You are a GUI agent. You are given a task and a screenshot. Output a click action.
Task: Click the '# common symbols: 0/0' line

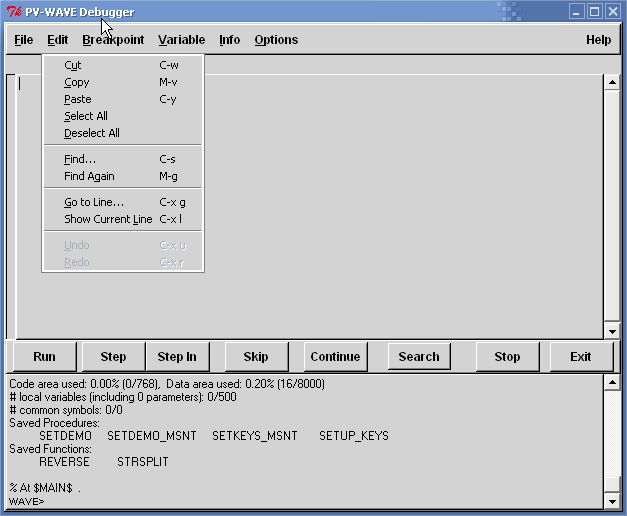click(x=66, y=410)
